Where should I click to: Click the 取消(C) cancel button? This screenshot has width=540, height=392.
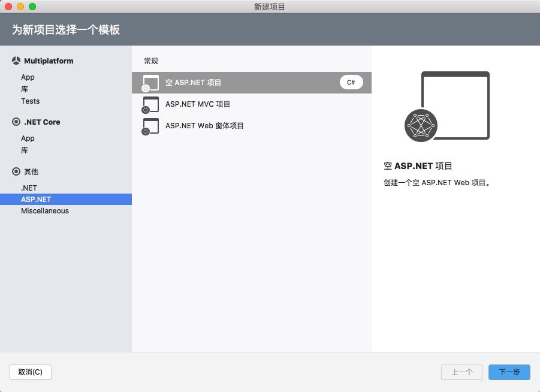pos(31,372)
